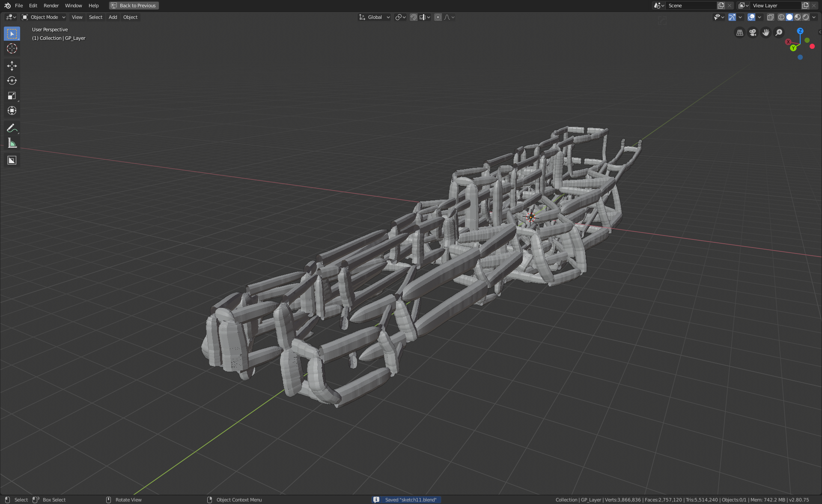The width and height of the screenshot is (822, 504).
Task: Toggle X-ray mode
Action: tap(770, 17)
